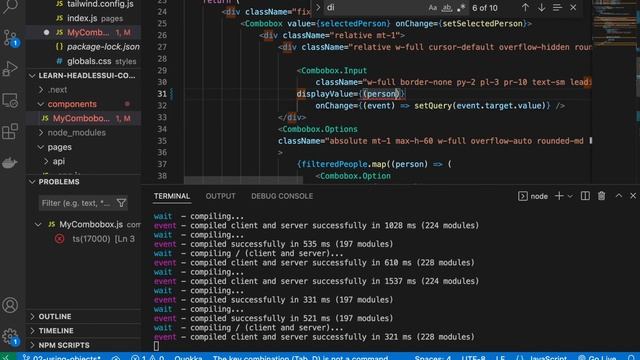Close the find widget
Screen dimensions: 640x360
573,7
